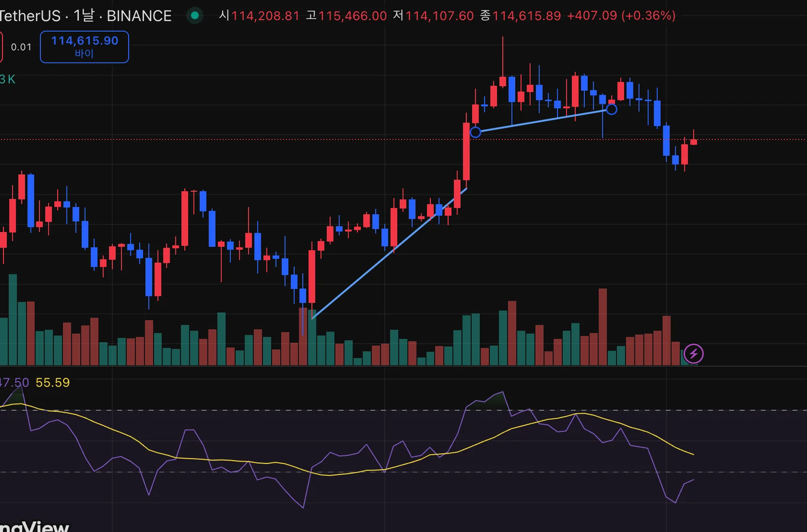Screen dimensions: 807x532
Task: Click the purple 47.50 RSI value
Action: click(14, 382)
